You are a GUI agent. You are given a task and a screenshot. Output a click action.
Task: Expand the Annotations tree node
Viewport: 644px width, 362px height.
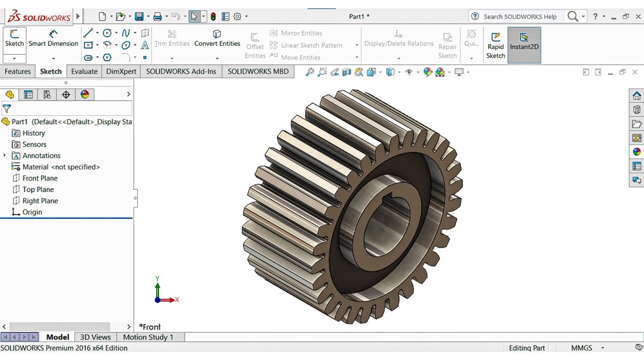[x=5, y=155]
